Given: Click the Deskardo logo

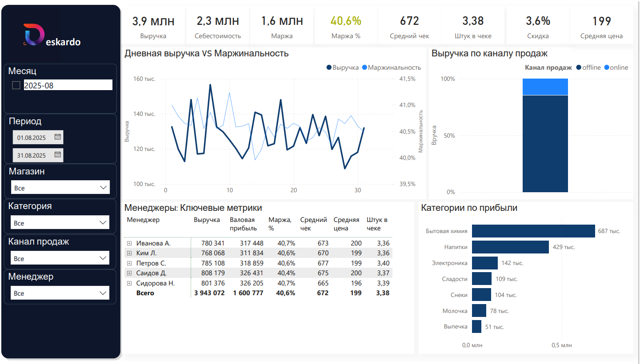Looking at the screenshot, I should (52, 36).
